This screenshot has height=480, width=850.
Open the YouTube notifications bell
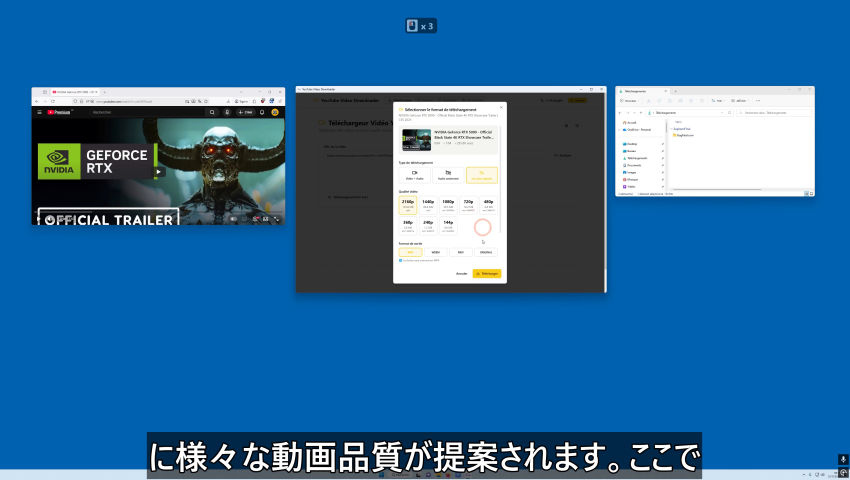click(262, 112)
